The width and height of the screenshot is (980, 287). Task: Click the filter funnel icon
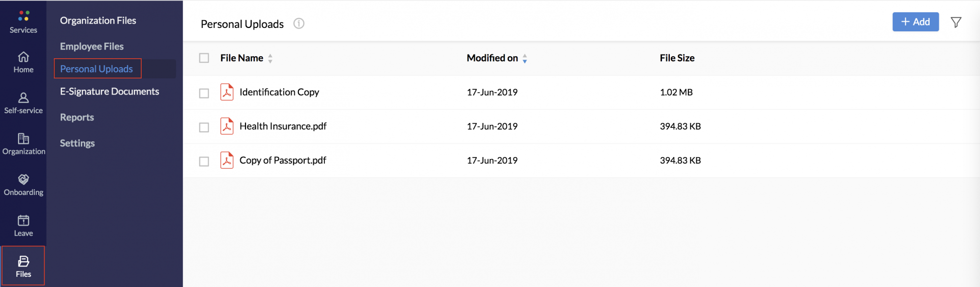tap(955, 22)
